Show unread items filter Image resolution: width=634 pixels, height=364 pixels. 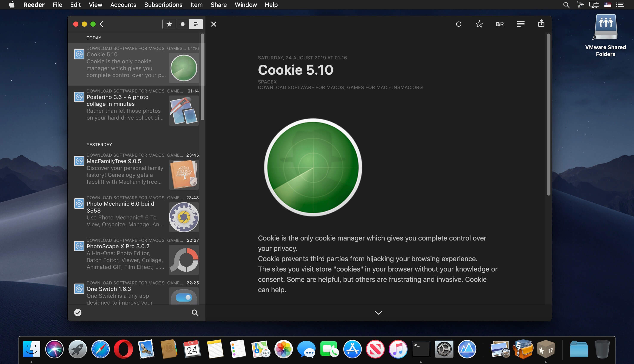(x=182, y=24)
